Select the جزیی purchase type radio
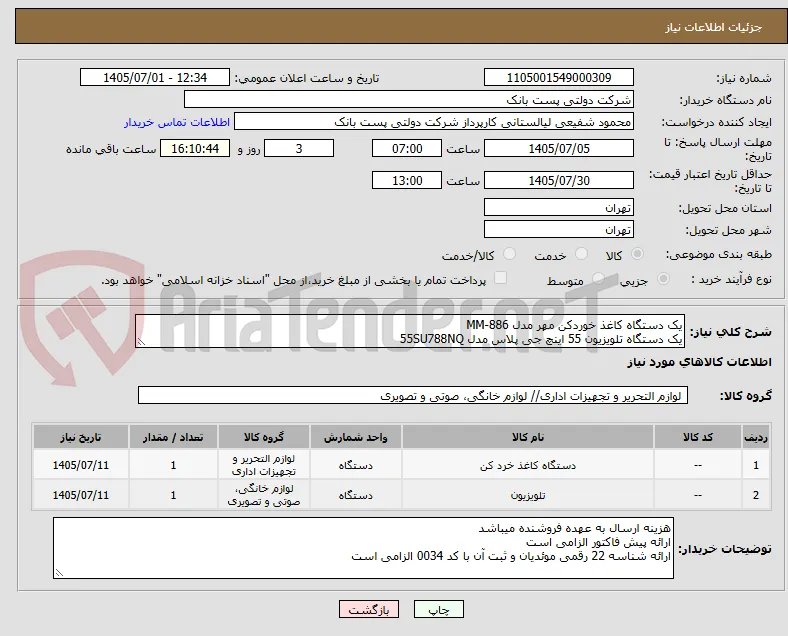The height and width of the screenshot is (636, 788). click(x=663, y=279)
